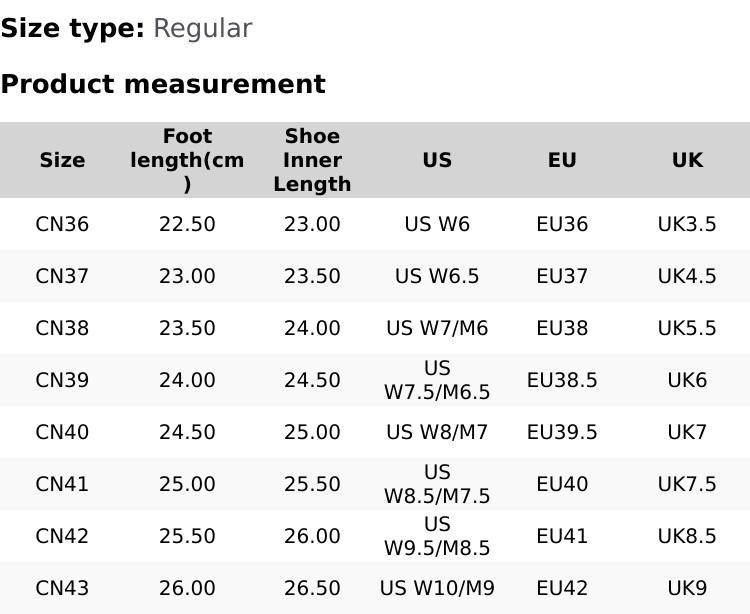750x614 pixels.
Task: Click the Size column header
Action: [x=62, y=160]
